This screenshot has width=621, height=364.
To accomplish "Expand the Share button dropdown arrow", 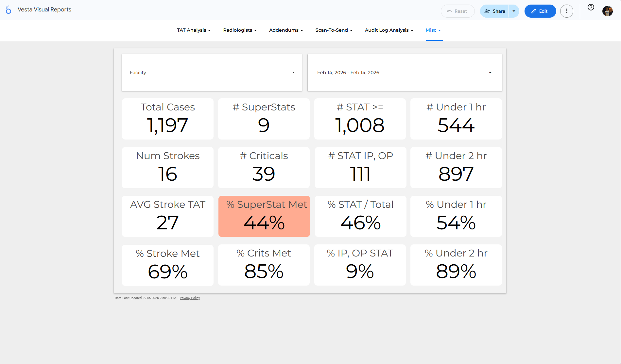I will tap(513, 11).
